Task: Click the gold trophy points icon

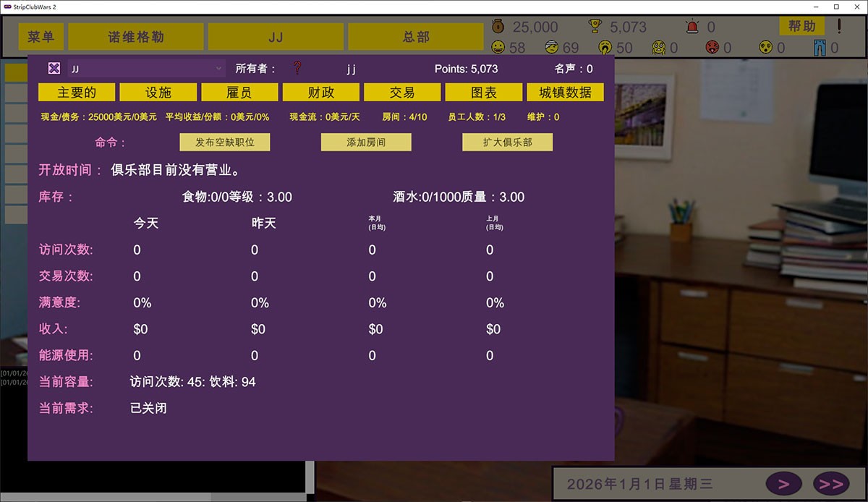Action: click(595, 27)
